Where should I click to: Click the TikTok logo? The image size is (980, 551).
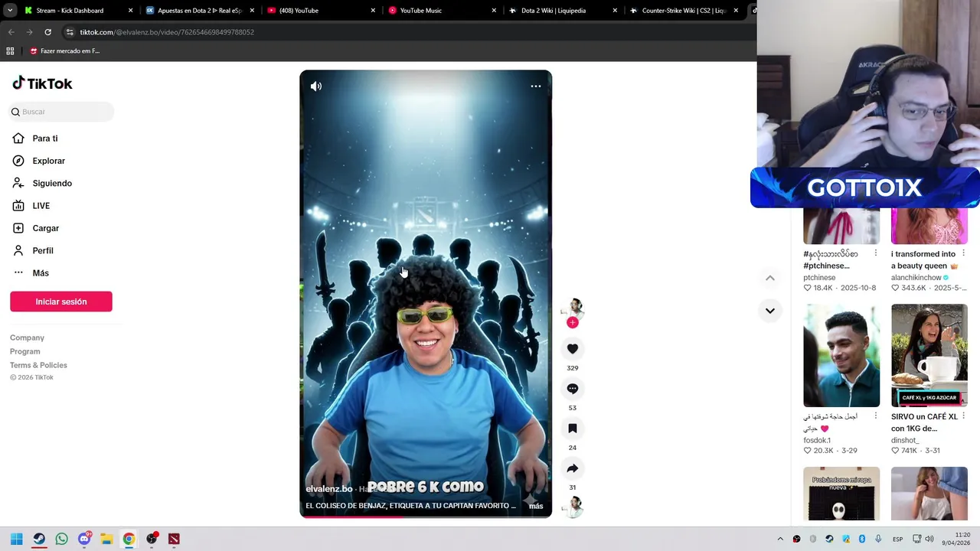(x=43, y=83)
